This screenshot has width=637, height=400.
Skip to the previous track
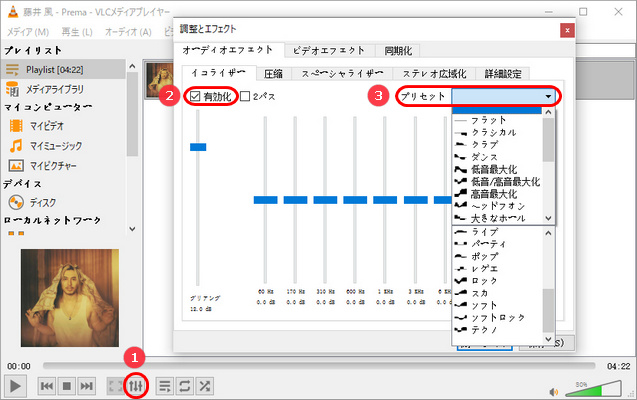click(47, 386)
